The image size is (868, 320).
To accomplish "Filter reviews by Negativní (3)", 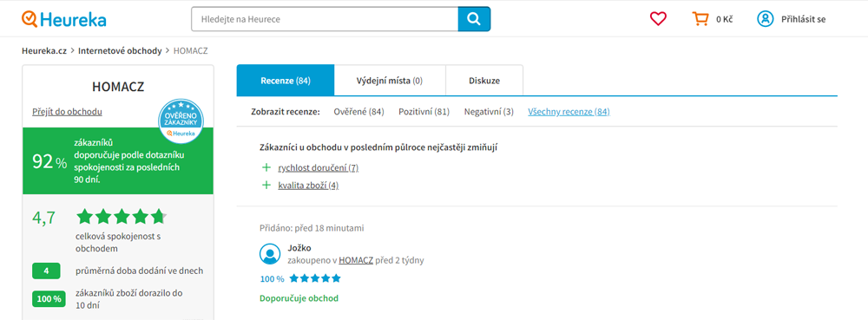I will (x=489, y=112).
